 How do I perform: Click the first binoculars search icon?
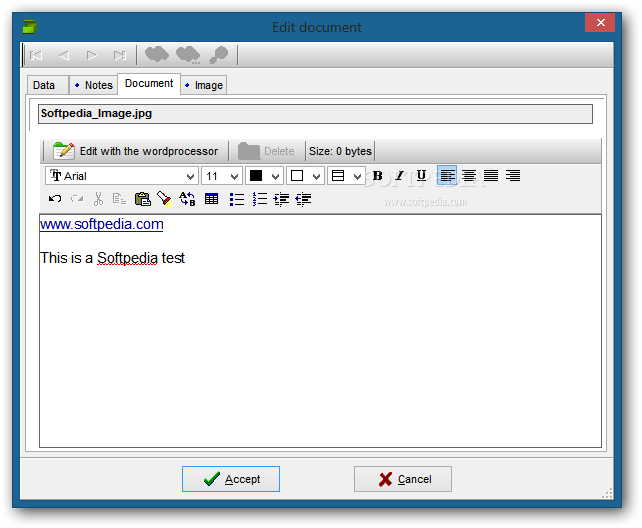[157, 54]
